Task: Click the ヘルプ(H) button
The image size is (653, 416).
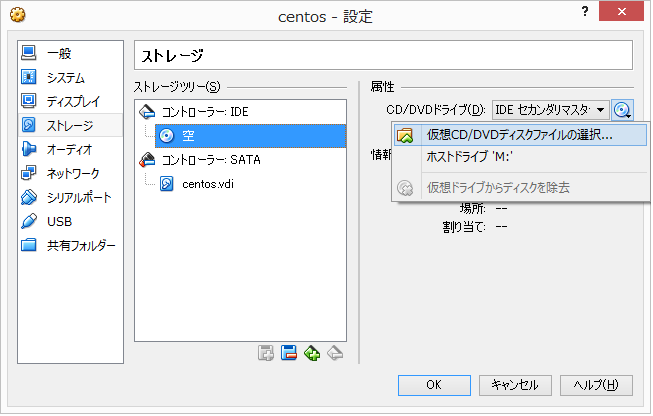Action: pyautogui.click(x=596, y=385)
